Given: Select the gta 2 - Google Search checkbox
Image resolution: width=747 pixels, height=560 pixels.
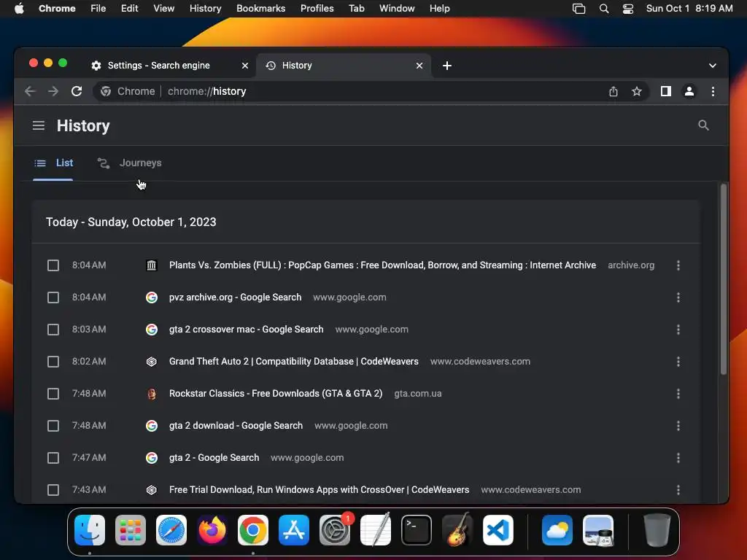Looking at the screenshot, I should 53,458.
